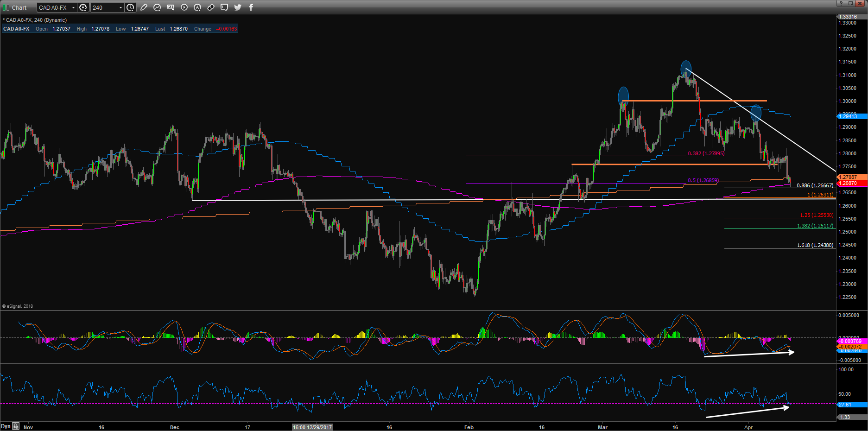Click the blue 27.61 RSI value marker
This screenshot has width=868, height=431.
pyautogui.click(x=852, y=405)
